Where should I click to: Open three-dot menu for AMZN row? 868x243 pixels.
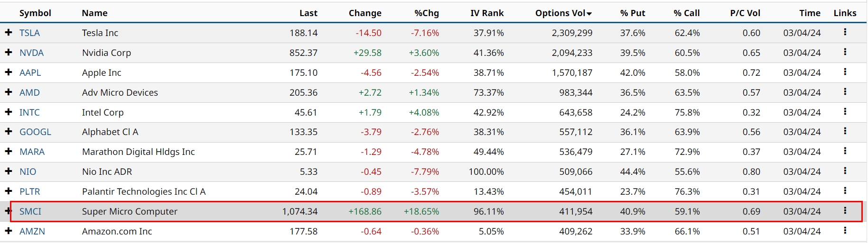point(845,231)
